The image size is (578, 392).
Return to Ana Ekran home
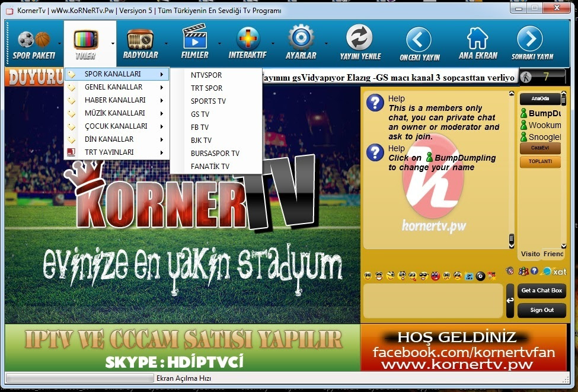click(478, 43)
